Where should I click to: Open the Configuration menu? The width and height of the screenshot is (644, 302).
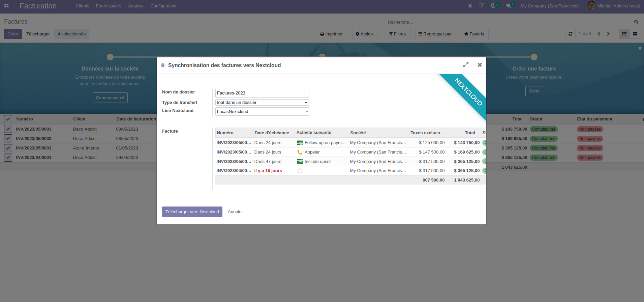coord(163,6)
